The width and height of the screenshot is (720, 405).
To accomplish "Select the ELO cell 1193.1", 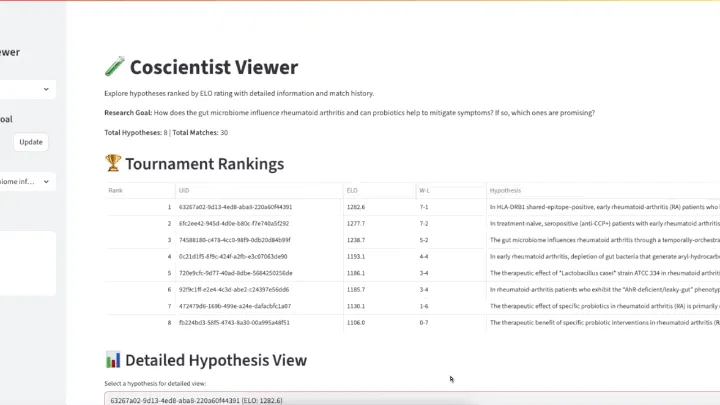I will (379, 257).
